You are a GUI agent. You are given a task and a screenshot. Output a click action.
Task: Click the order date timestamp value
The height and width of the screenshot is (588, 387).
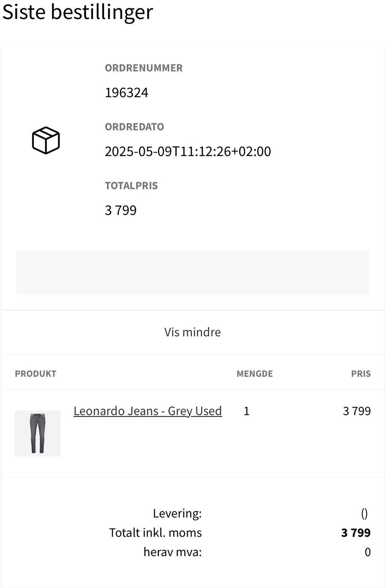tap(187, 151)
